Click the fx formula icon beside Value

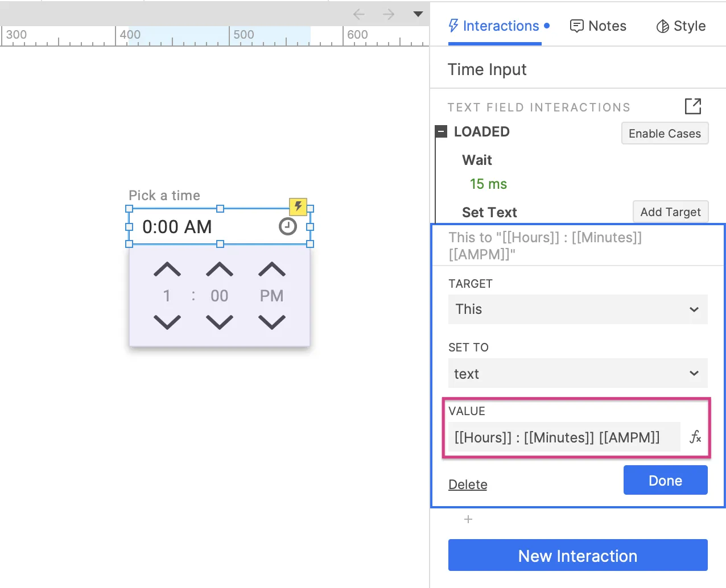click(x=695, y=437)
